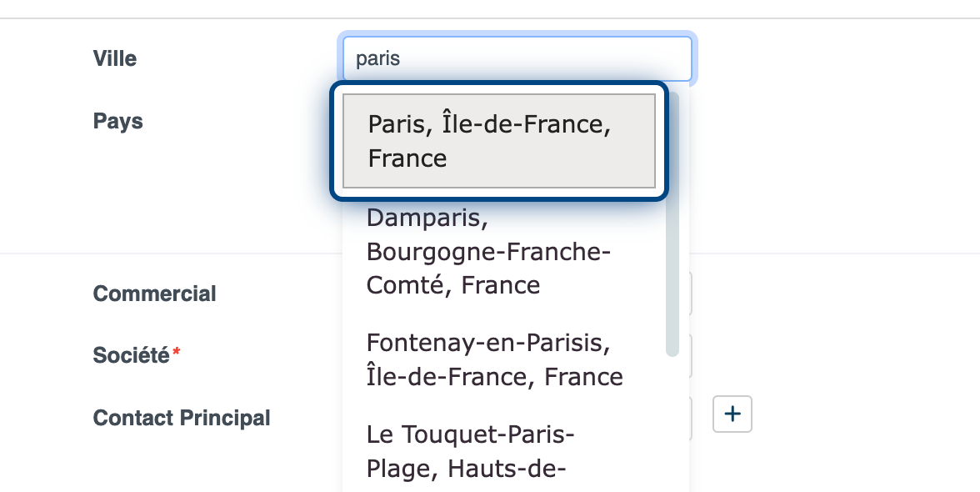Click the Ville field label

point(115,59)
